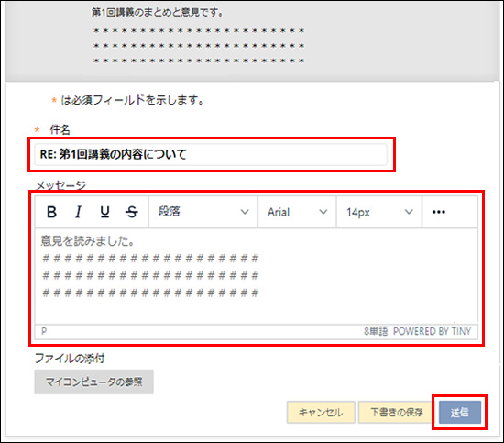Image resolution: width=504 pixels, height=443 pixels.
Task: Toggle underline formatting icon
Action: tap(104, 212)
